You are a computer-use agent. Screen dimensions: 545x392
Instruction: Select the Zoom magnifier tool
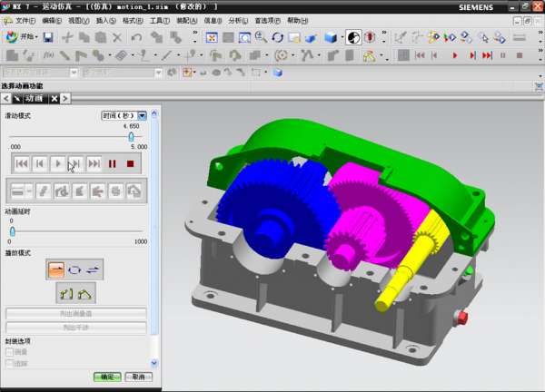click(261, 37)
